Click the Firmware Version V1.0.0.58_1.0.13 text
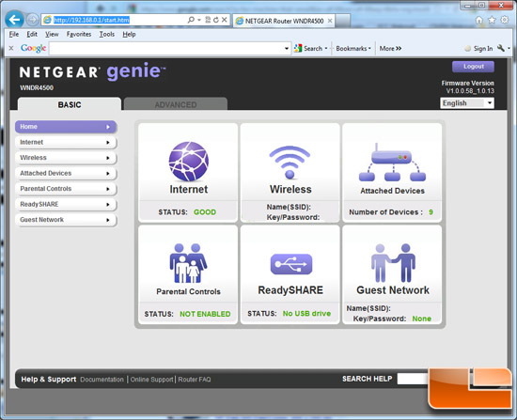 (467, 87)
